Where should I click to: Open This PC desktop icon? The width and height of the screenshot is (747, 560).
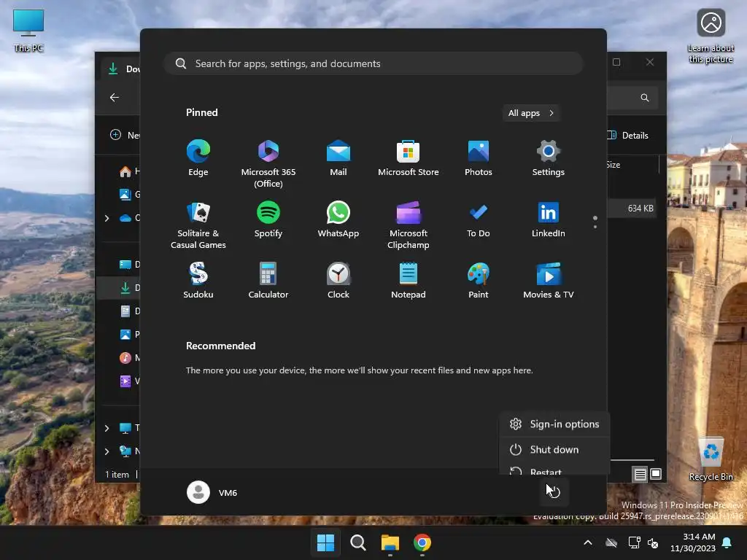(x=28, y=31)
